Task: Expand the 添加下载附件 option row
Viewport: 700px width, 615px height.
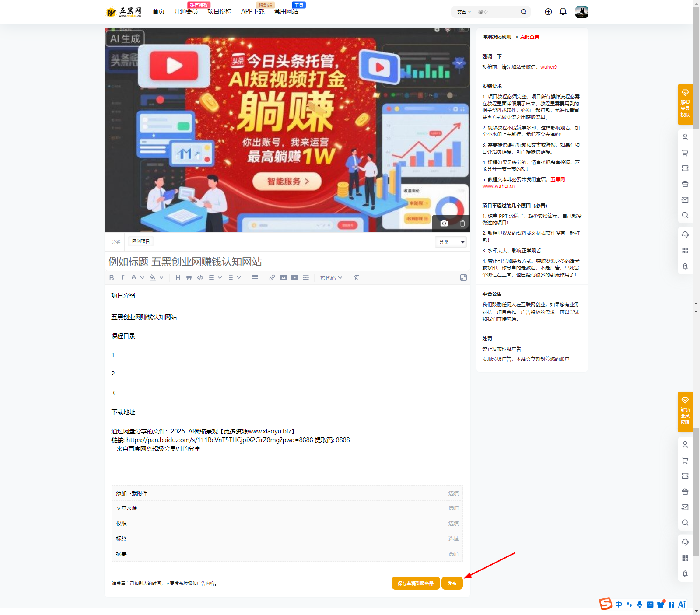Action: (x=287, y=493)
